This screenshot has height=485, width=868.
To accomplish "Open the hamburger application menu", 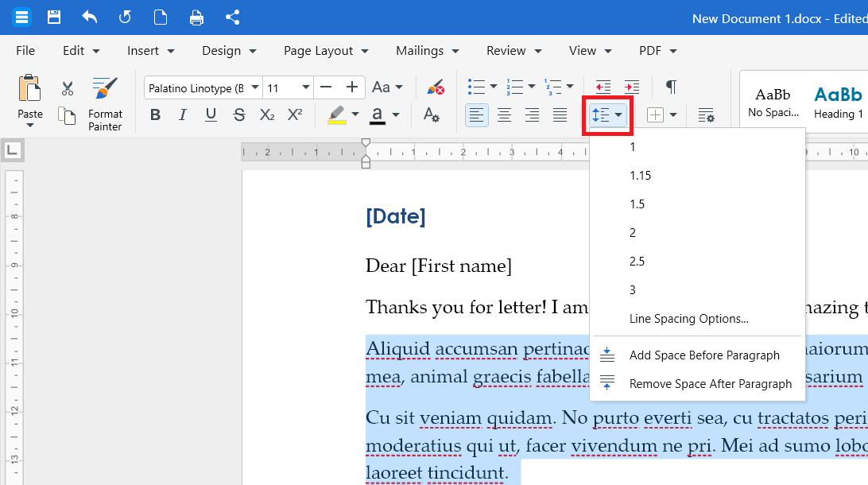I will tap(21, 17).
